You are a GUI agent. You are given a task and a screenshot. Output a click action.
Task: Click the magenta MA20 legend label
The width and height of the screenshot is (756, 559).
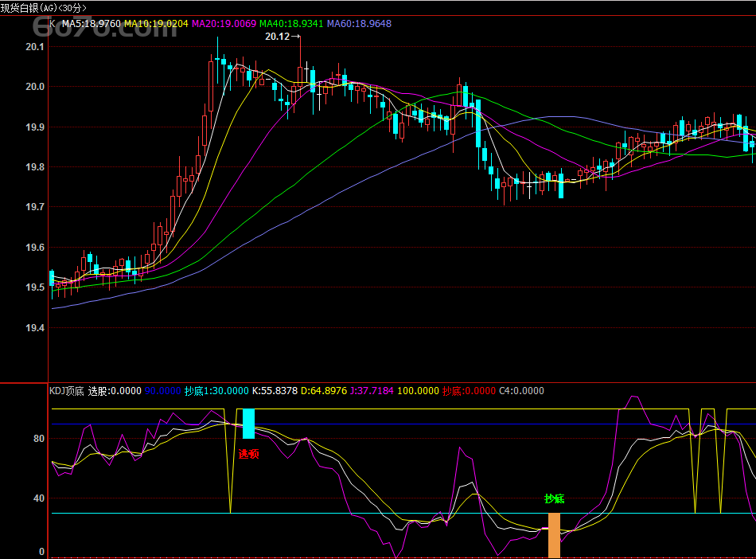click(x=224, y=24)
